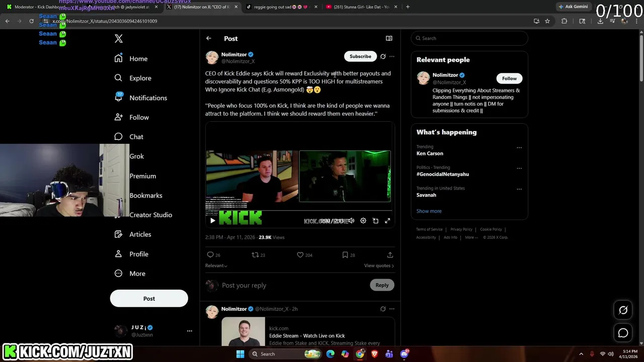This screenshot has height=362, width=644.
Task: Open video settings gear
Action: point(363,221)
